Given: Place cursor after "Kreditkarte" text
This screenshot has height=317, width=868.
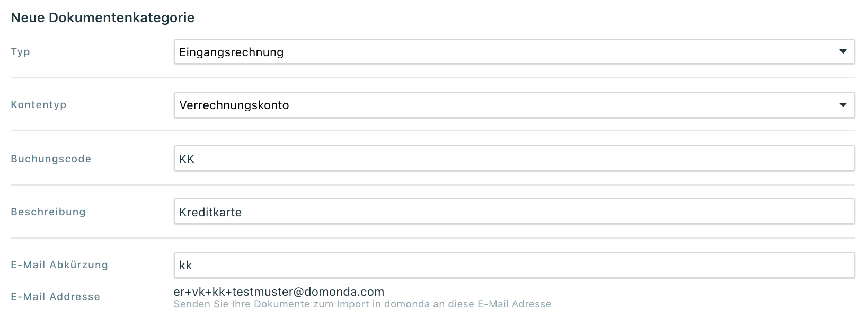Looking at the screenshot, I should pos(243,213).
